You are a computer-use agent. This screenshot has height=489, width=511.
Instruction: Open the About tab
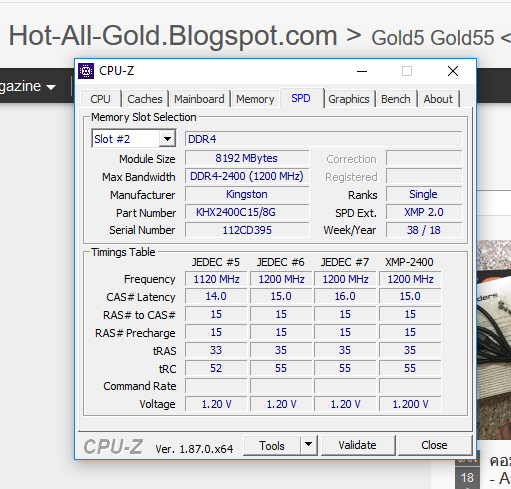(438, 99)
